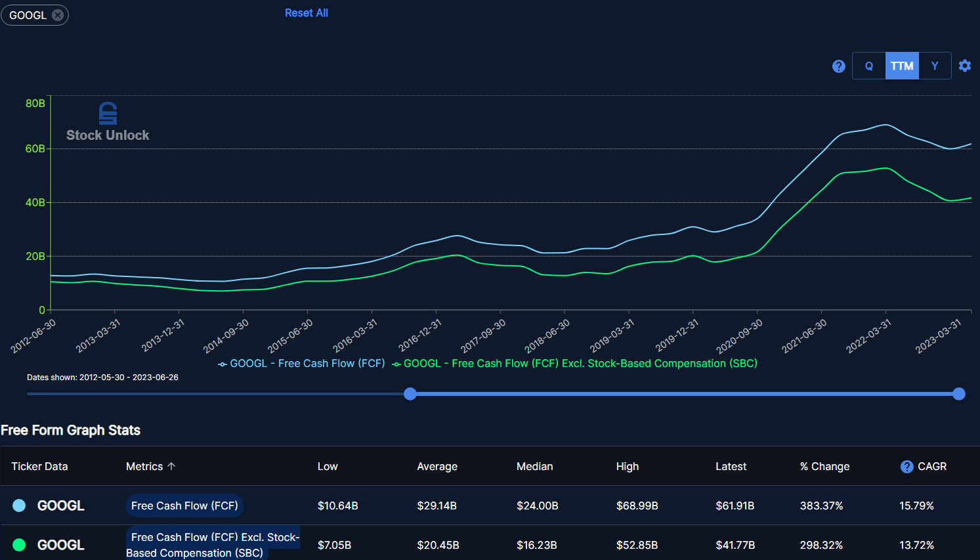Toggle FCF Excl. Stock-Based Compensation legend entry
The width and height of the screenshot is (980, 560).
[574, 363]
